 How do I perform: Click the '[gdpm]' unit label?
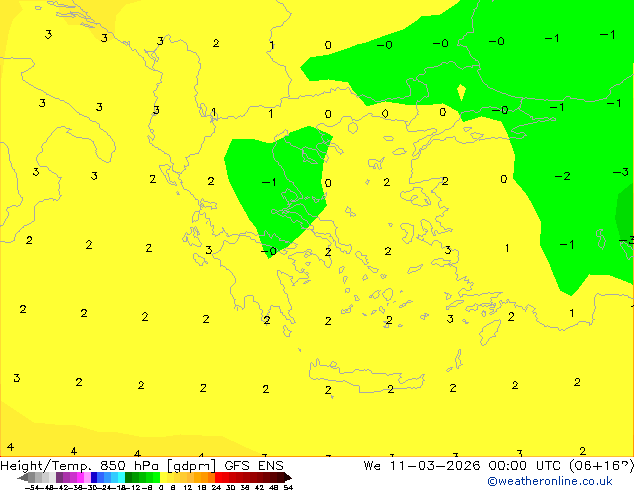coord(192,466)
